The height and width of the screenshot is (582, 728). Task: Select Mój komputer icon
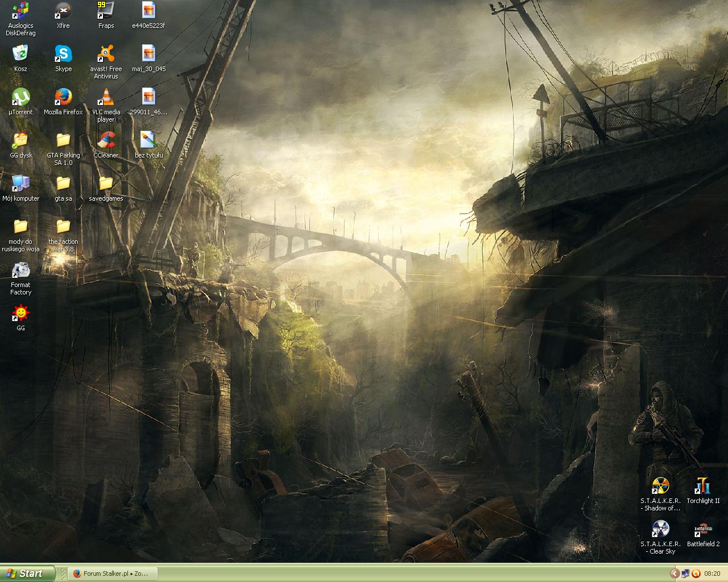pos(20,188)
